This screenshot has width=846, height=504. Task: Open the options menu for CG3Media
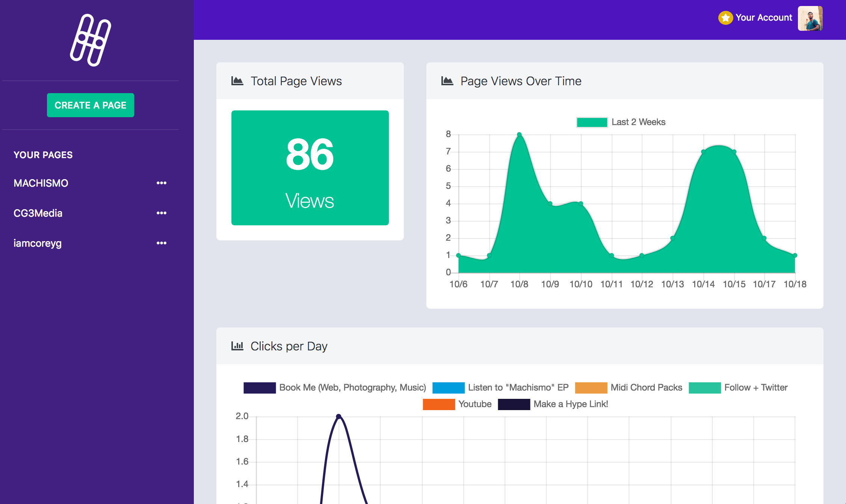[x=162, y=213]
